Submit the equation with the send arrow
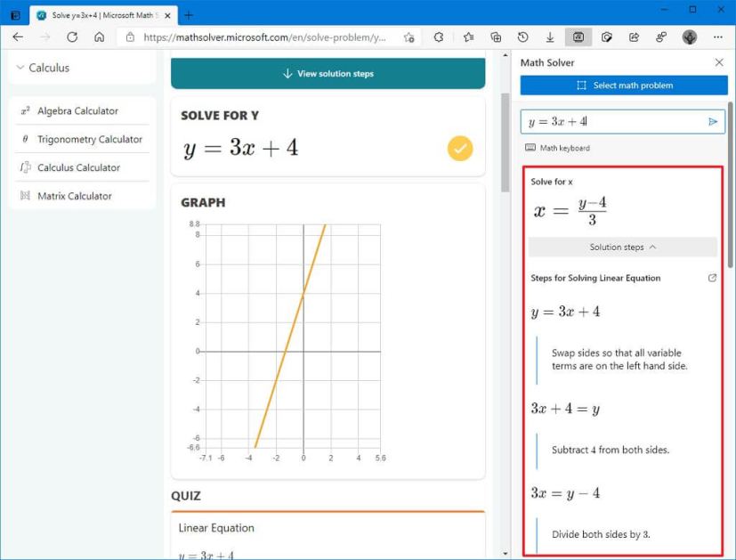Screen dimensions: 736x560 click(713, 122)
